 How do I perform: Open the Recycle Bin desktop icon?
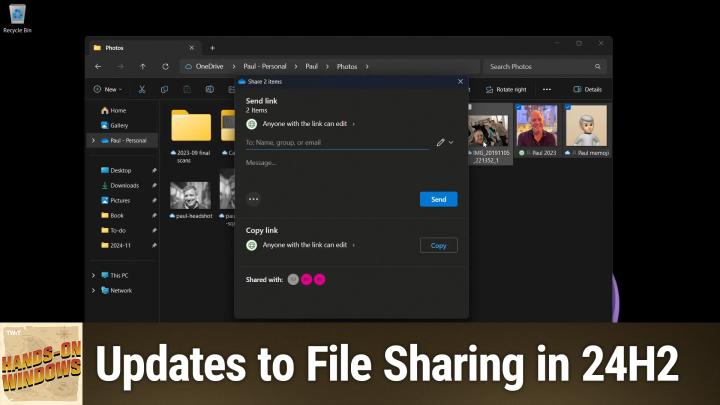[x=17, y=18]
